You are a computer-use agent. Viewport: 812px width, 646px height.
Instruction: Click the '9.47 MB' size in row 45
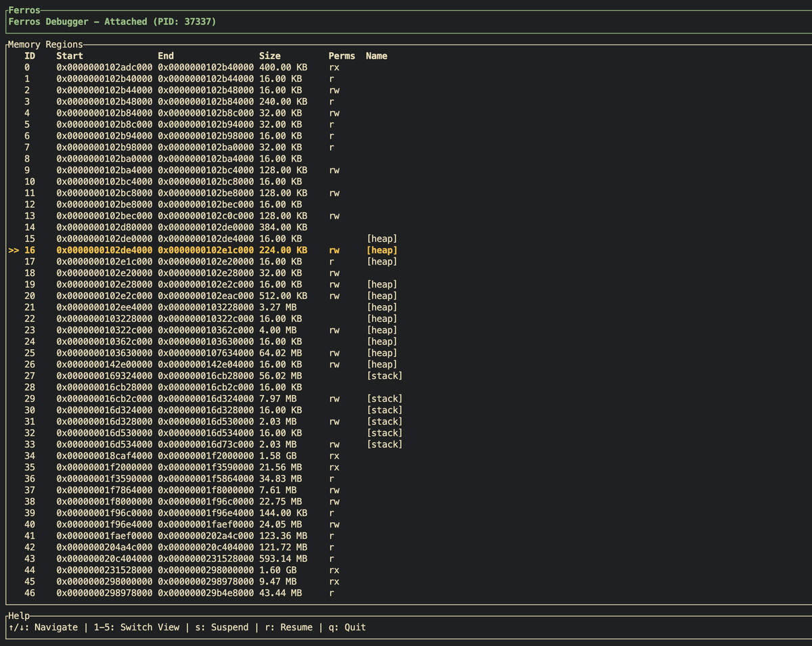pos(278,581)
